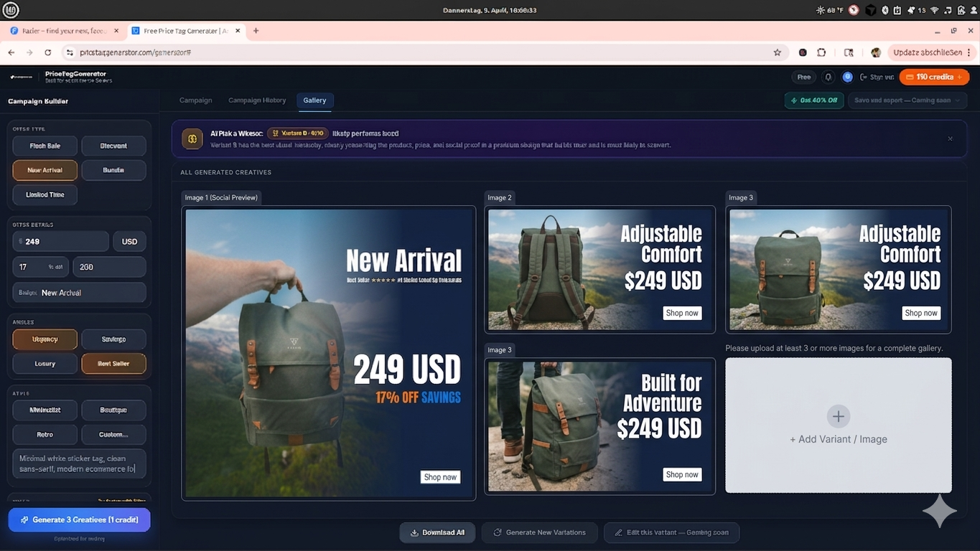Click the Free plan badge
980x551 pixels.
(x=804, y=77)
